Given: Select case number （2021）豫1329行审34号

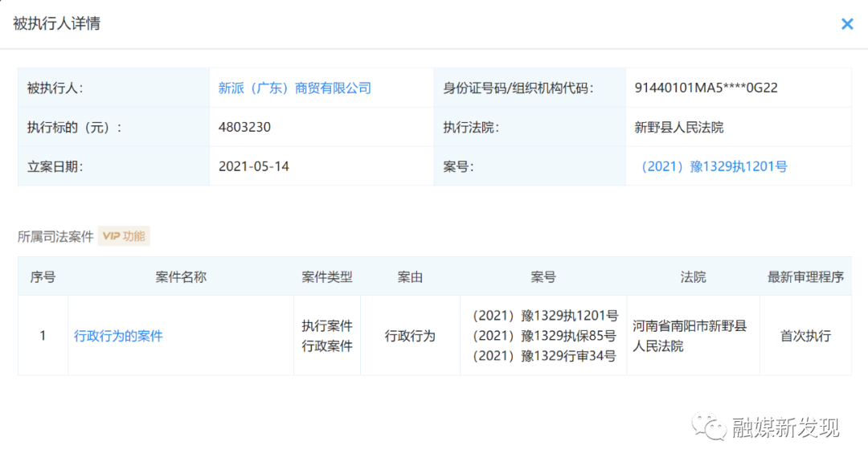Looking at the screenshot, I should point(543,356).
